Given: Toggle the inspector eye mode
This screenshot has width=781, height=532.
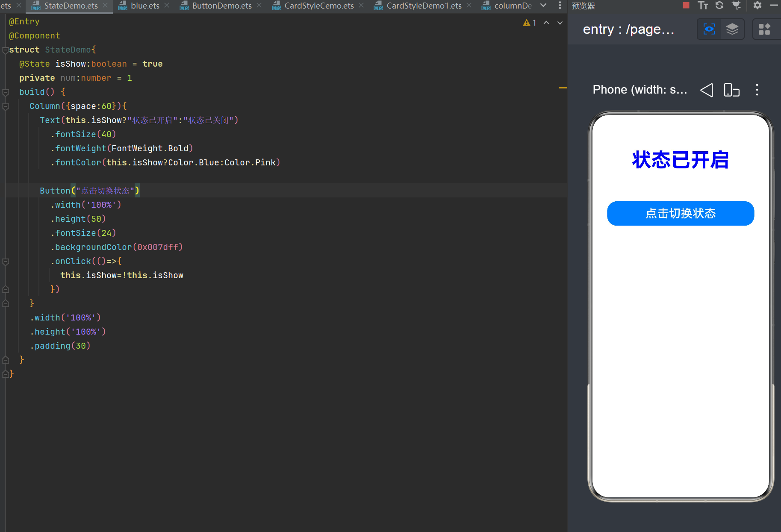Looking at the screenshot, I should click(709, 29).
